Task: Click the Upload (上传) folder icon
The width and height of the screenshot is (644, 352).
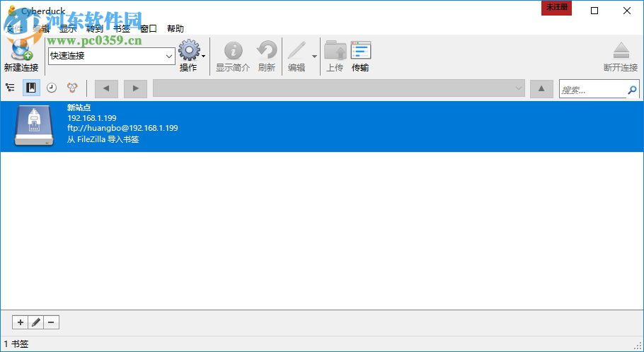Action: click(335, 51)
